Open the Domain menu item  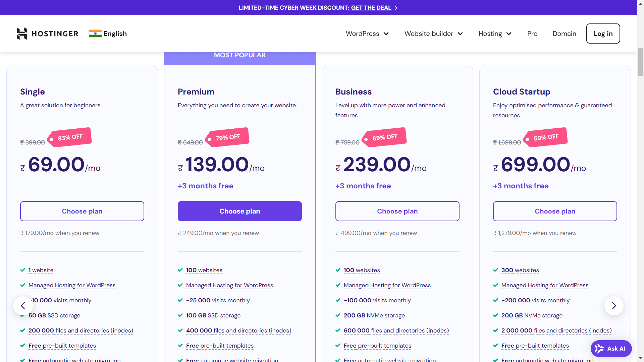coord(564,34)
